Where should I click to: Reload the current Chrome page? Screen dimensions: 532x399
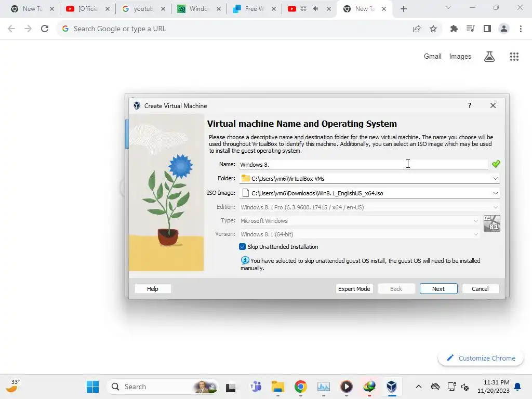[45, 29]
